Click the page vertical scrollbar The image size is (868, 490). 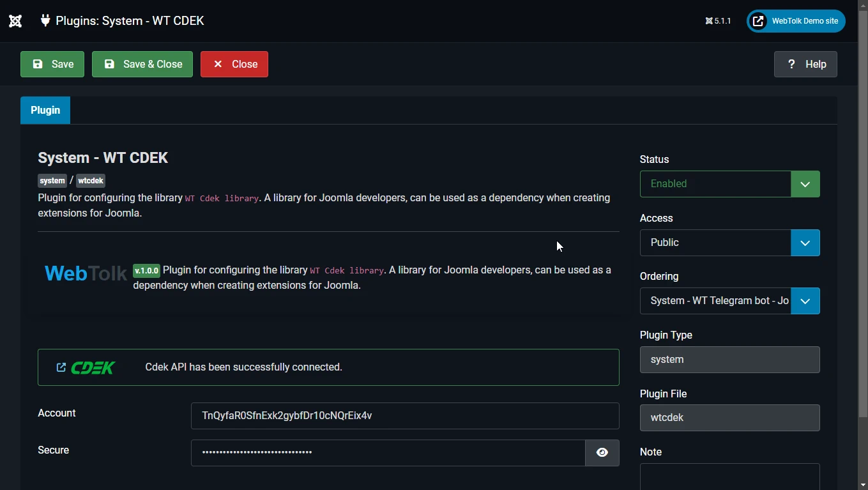pos(863,214)
